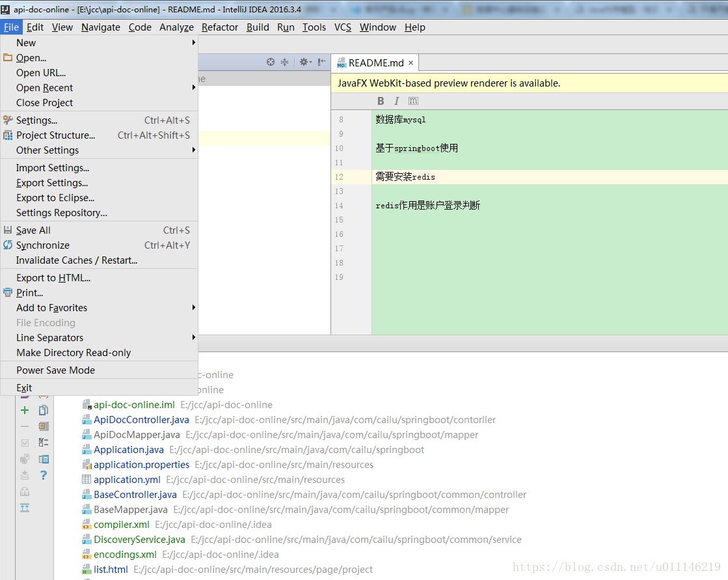Click the copy documents icon beside the plus

[x=44, y=410]
